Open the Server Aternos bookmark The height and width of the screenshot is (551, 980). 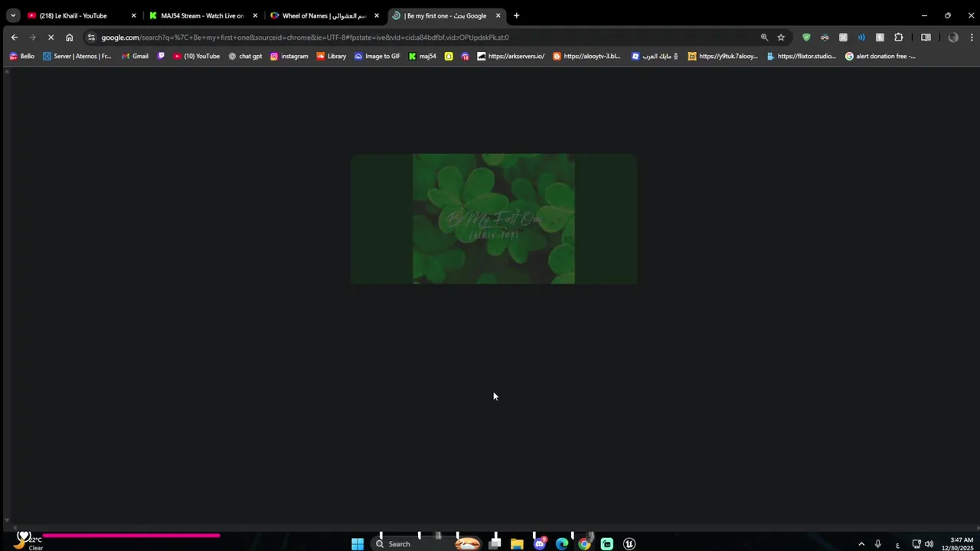(x=77, y=56)
